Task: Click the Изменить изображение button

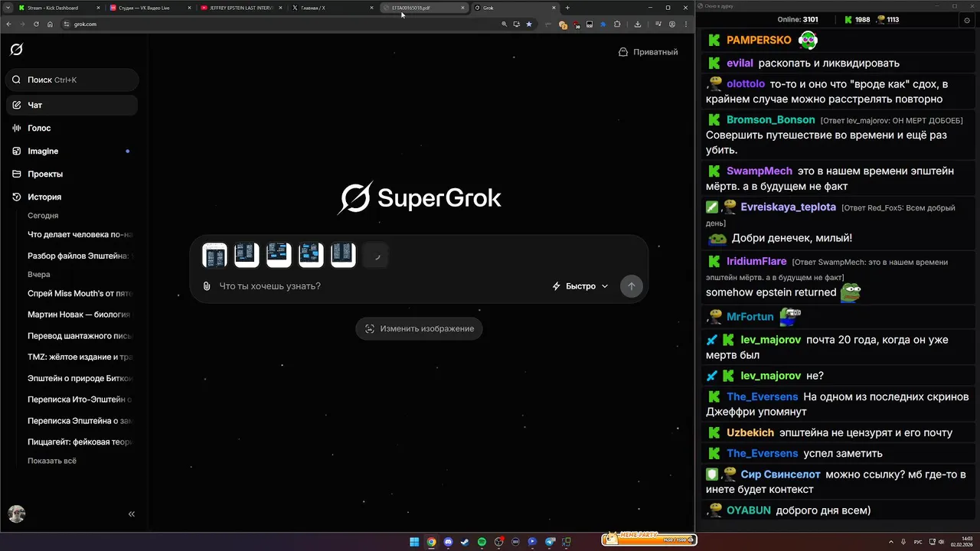Action: coord(419,328)
